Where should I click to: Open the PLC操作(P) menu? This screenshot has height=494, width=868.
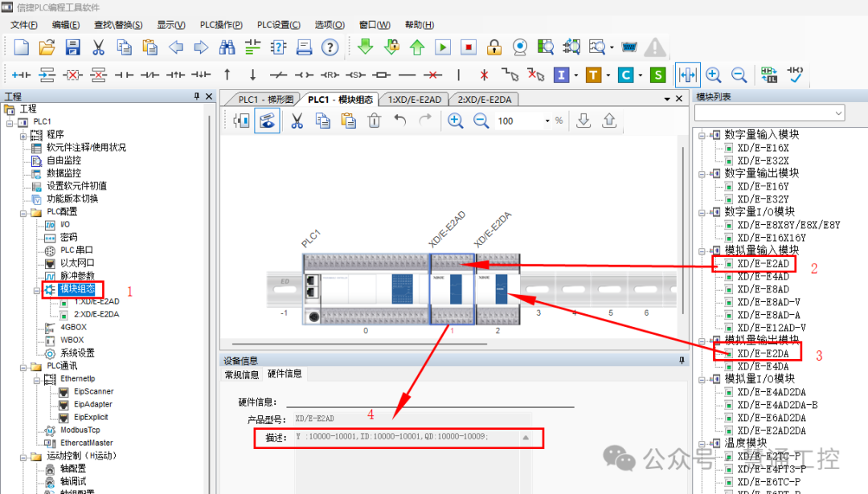pos(222,25)
